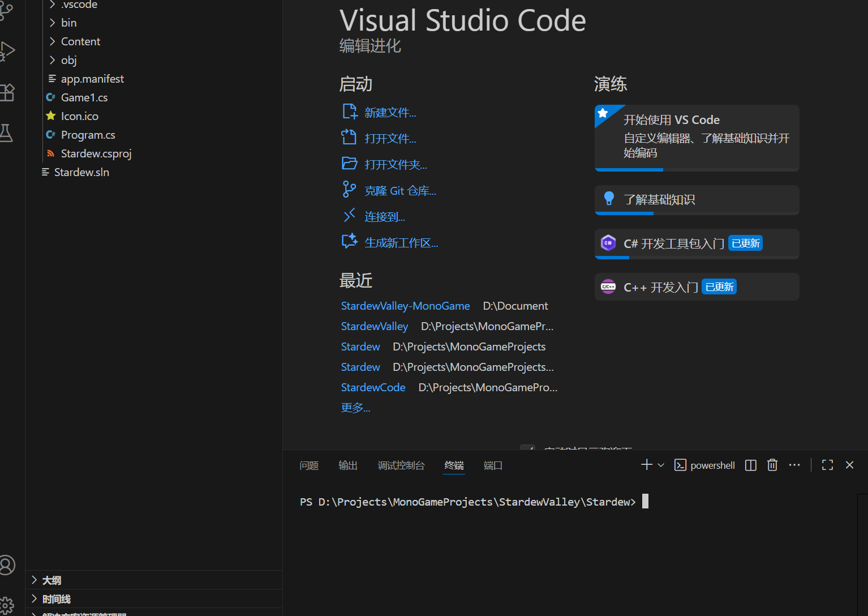Screen dimensions: 868x616
Task: Click the lightbulb icon on 了解基础知识
Action: (609, 198)
